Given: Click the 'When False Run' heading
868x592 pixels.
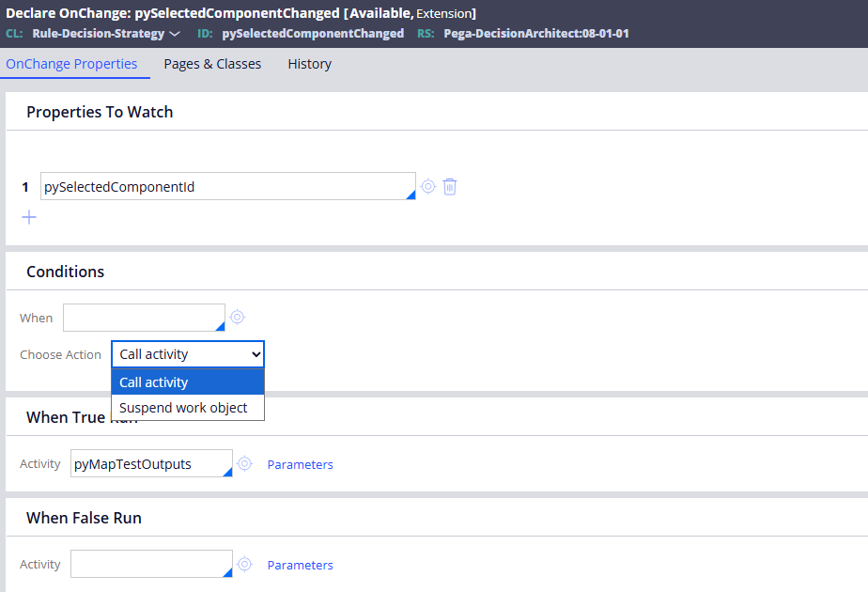Looking at the screenshot, I should click(x=84, y=518).
